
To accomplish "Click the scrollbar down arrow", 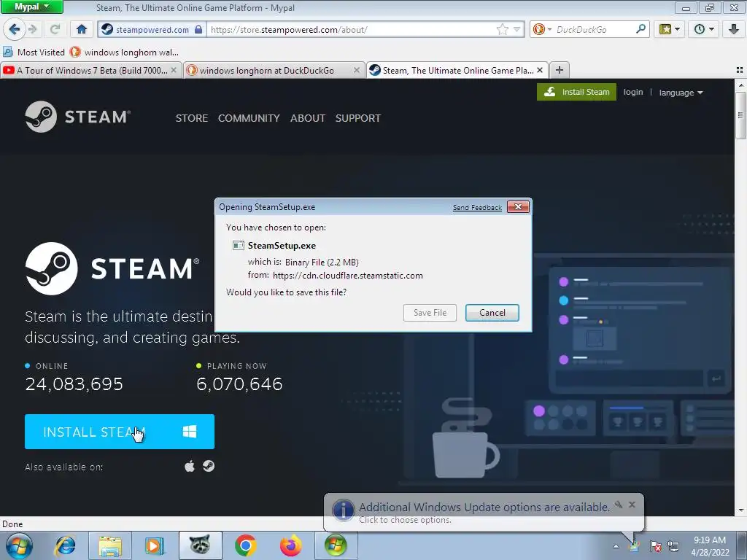I will [740, 510].
